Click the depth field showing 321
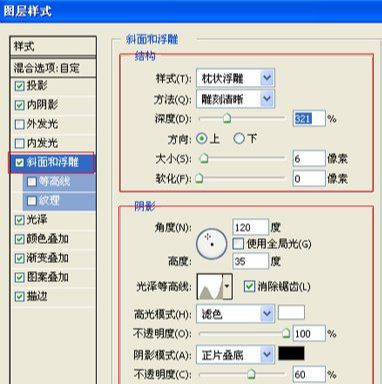 click(309, 118)
